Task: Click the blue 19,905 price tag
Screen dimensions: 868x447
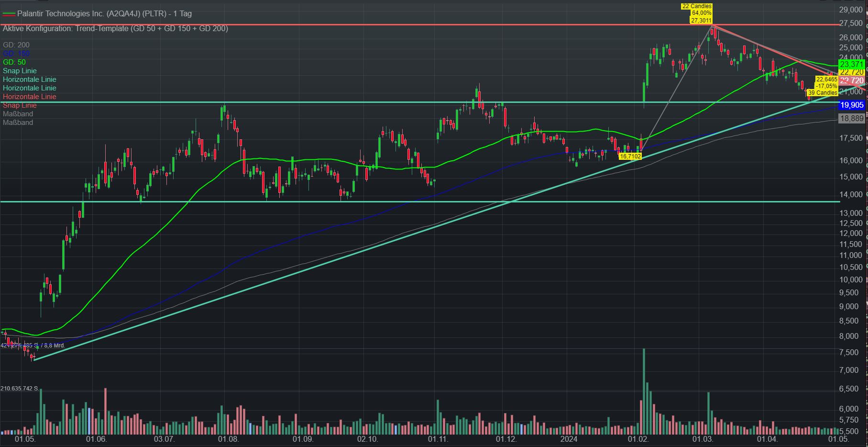Action: point(852,105)
